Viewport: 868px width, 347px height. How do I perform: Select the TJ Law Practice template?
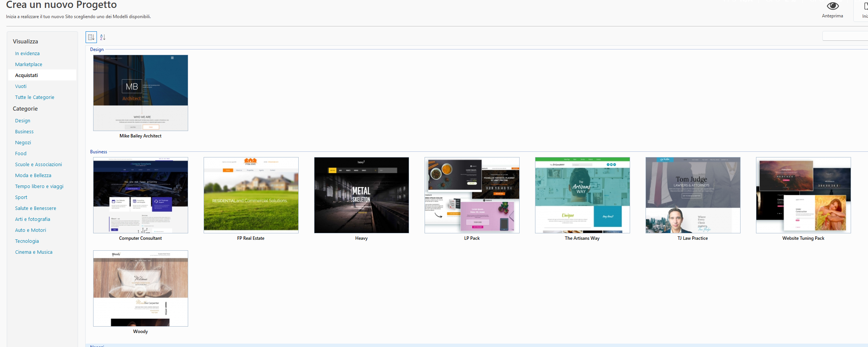tap(693, 195)
